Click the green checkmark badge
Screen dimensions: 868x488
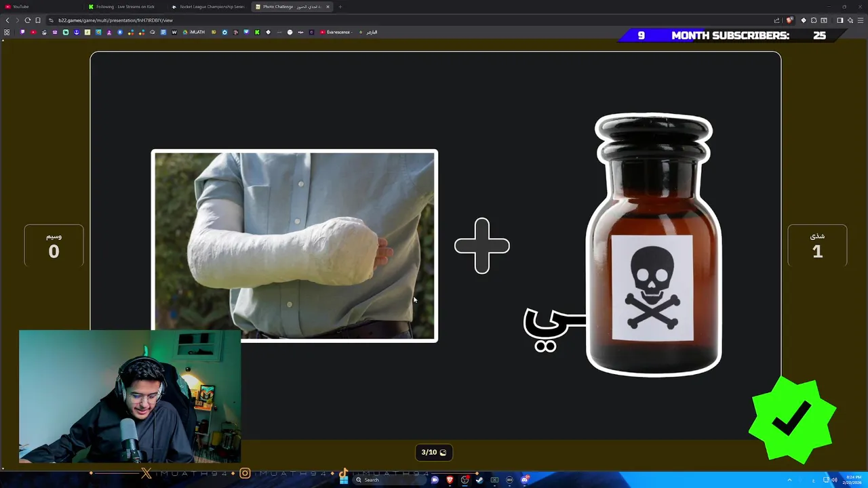793,420
